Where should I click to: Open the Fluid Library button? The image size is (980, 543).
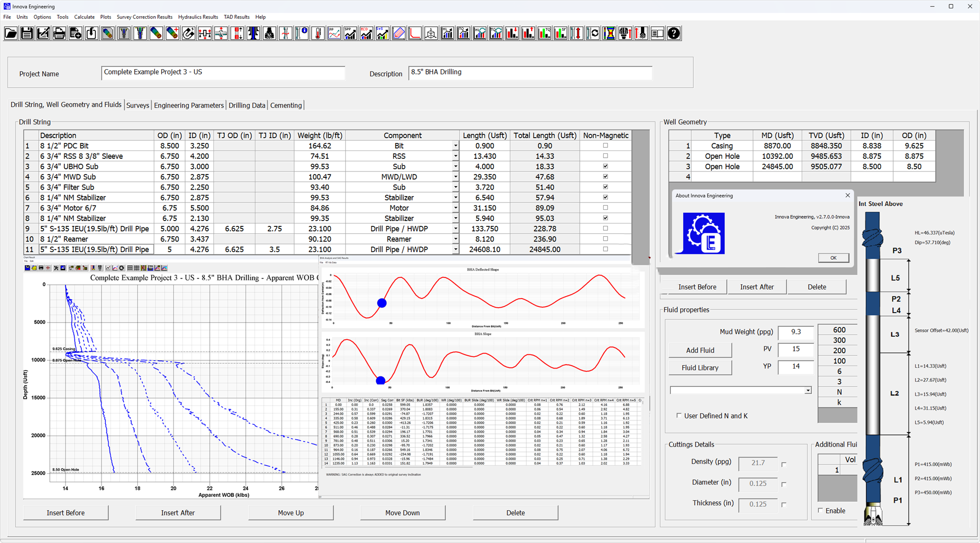tap(700, 368)
